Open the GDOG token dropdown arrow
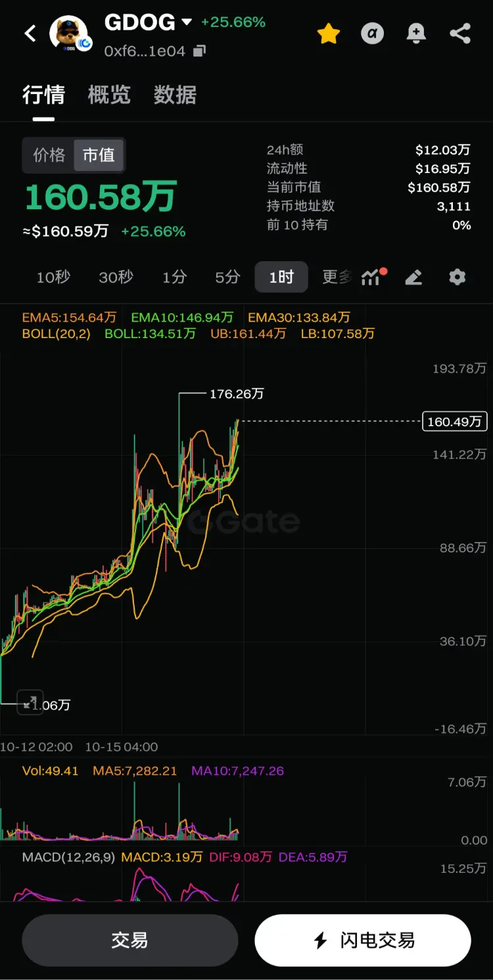Viewport: 493px width, 980px height. coord(187,22)
